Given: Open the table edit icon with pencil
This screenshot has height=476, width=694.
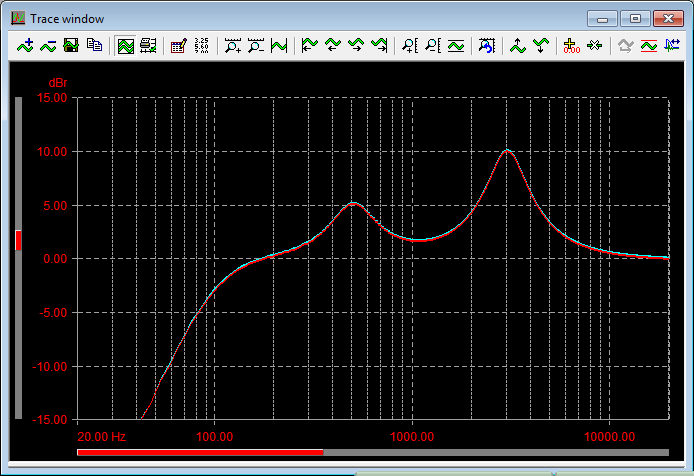Looking at the screenshot, I should tap(178, 45).
